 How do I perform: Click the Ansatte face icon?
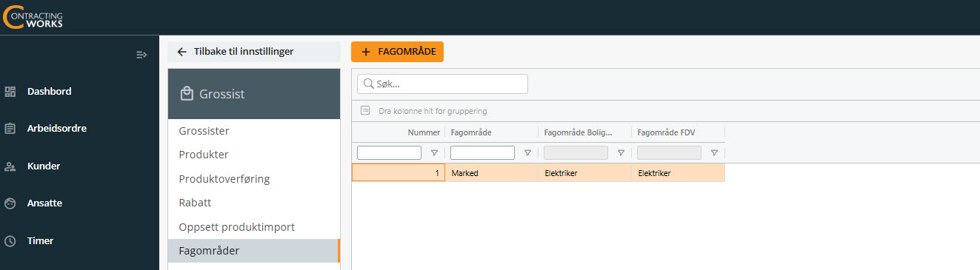(x=10, y=203)
